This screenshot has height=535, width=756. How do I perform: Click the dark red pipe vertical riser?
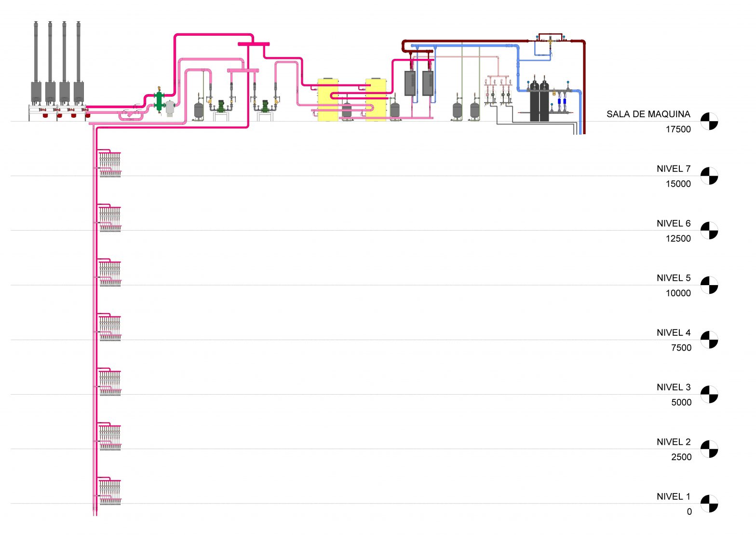583,87
